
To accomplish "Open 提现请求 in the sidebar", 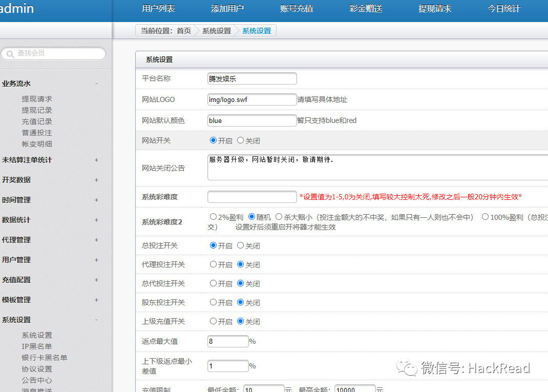I will click(37, 99).
